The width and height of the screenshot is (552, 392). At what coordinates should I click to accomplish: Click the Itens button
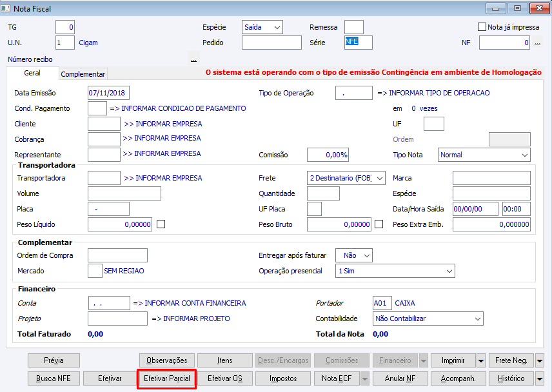click(224, 360)
